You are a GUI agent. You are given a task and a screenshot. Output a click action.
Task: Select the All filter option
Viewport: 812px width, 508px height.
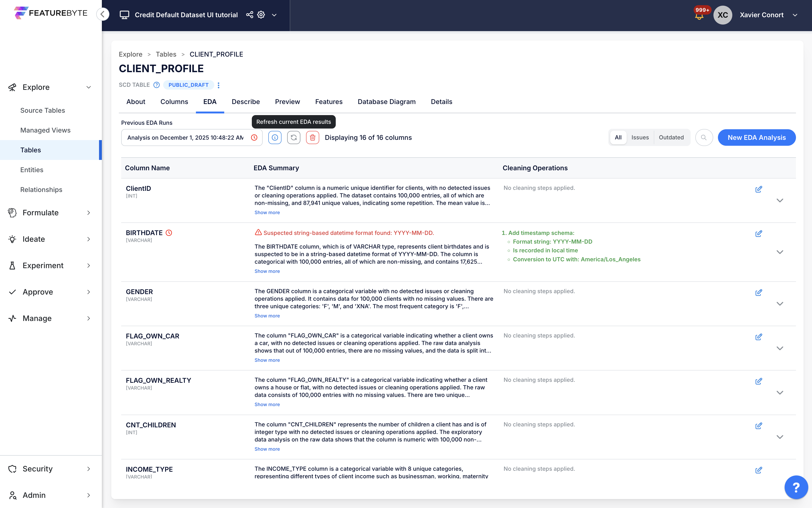(618, 137)
